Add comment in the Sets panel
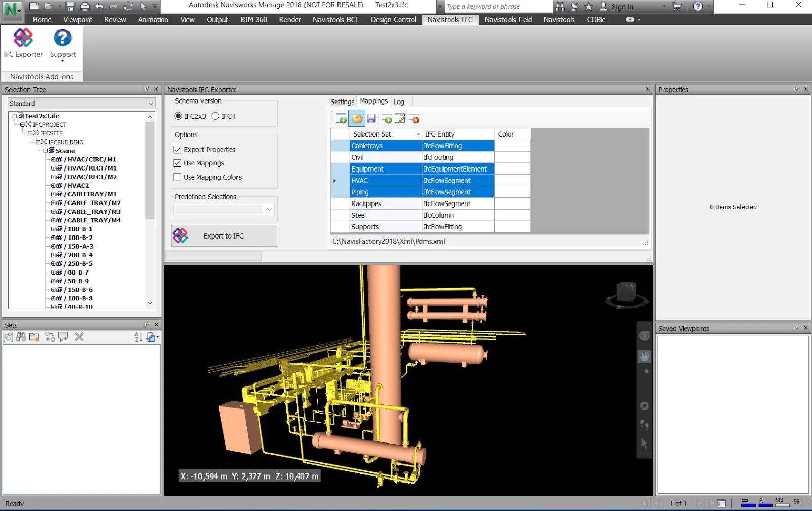This screenshot has width=812, height=511. point(63,337)
